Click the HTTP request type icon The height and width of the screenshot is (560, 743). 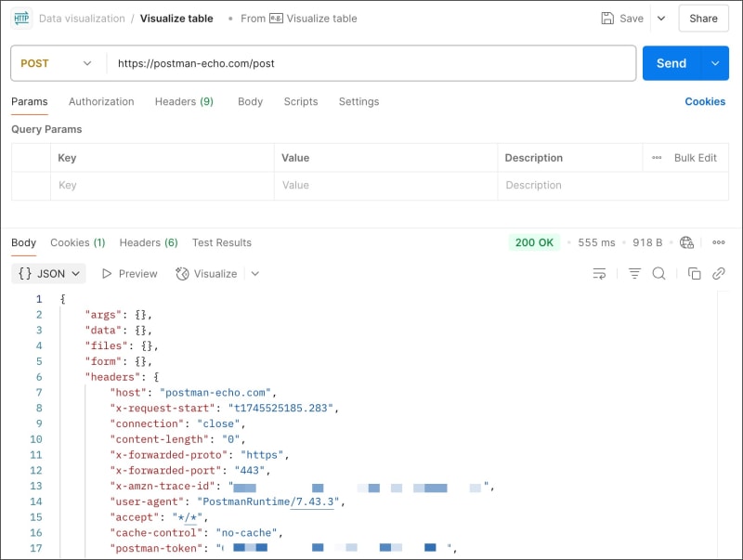point(21,19)
